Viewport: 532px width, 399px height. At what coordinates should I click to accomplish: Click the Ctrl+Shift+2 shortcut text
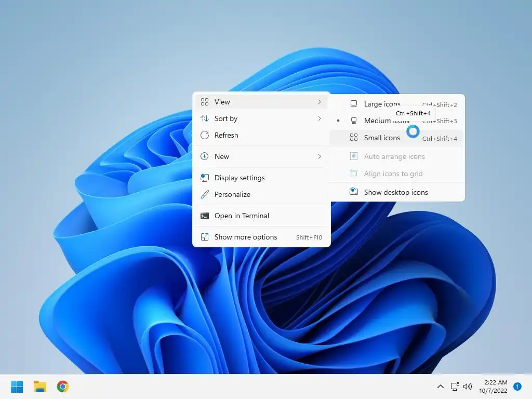tap(440, 105)
